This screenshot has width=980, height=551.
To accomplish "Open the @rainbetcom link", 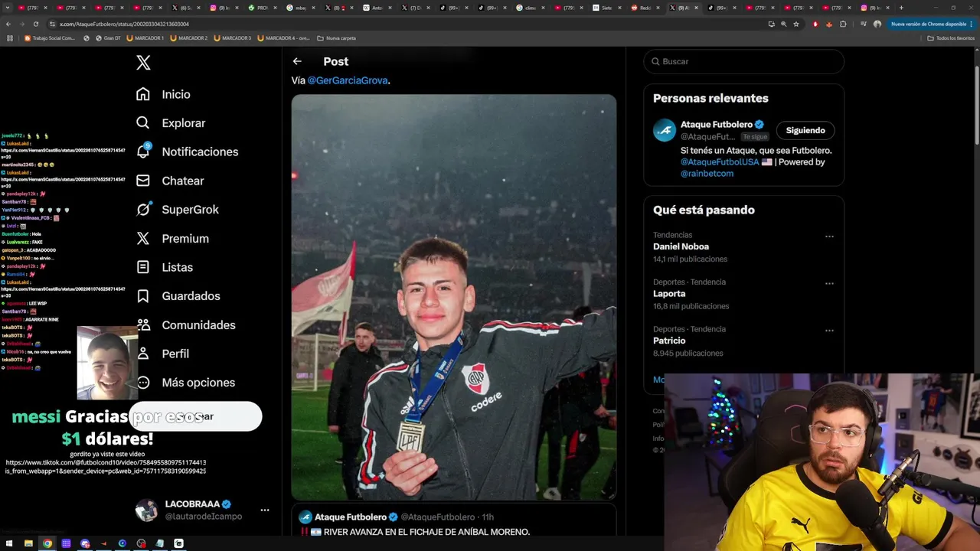I will pyautogui.click(x=707, y=174).
